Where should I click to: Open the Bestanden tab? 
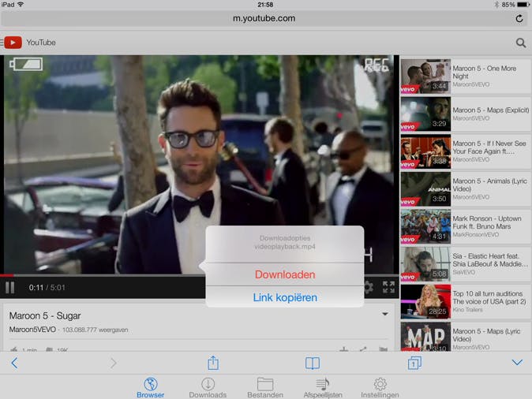coord(265,388)
